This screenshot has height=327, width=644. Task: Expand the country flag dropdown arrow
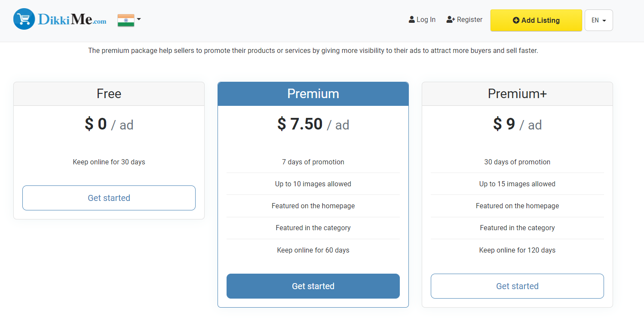139,19
